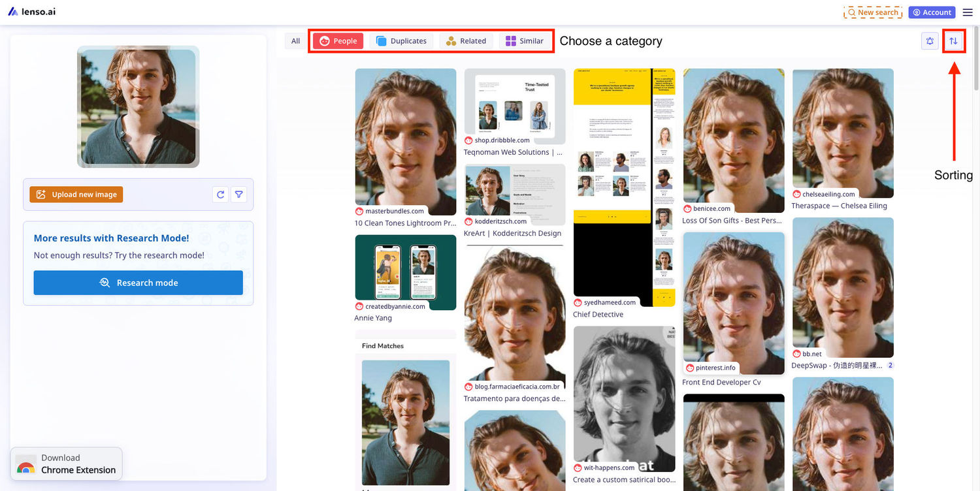Click the count badge beside DeepSwap
Image resolution: width=980 pixels, height=491 pixels.
(890, 366)
